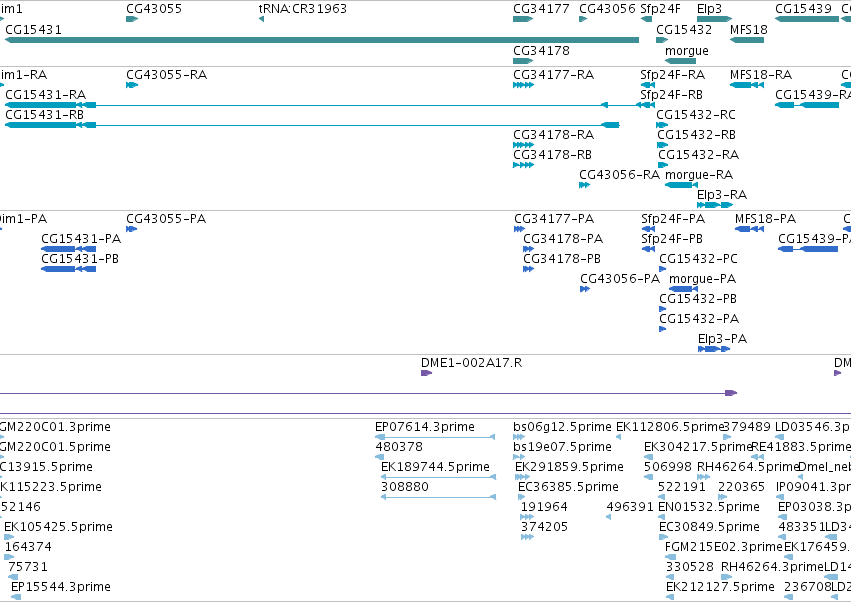Click the CG43056 gene label

pos(607,9)
